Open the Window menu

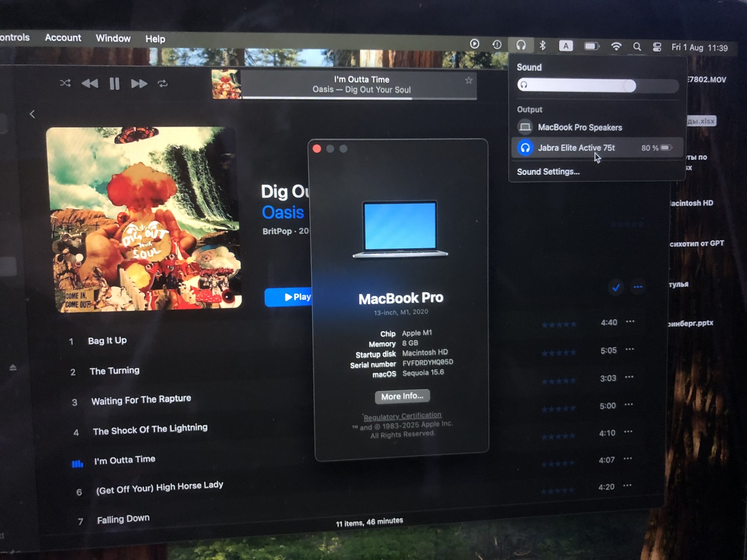click(x=113, y=38)
